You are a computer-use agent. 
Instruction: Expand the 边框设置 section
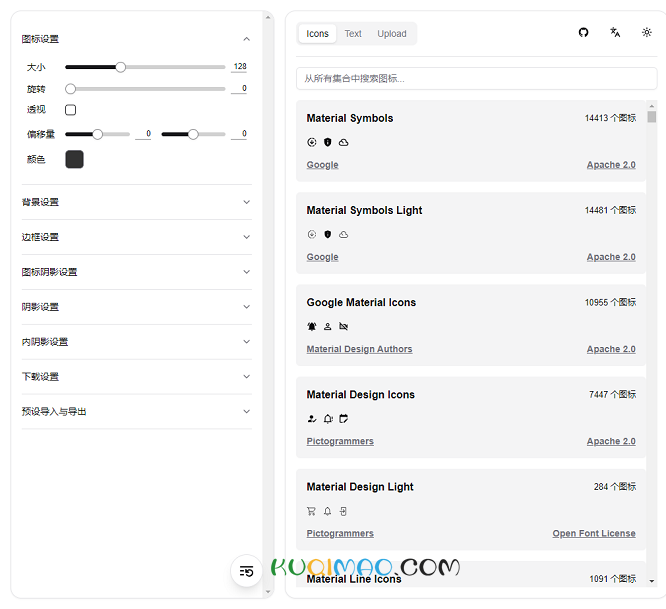(136, 237)
